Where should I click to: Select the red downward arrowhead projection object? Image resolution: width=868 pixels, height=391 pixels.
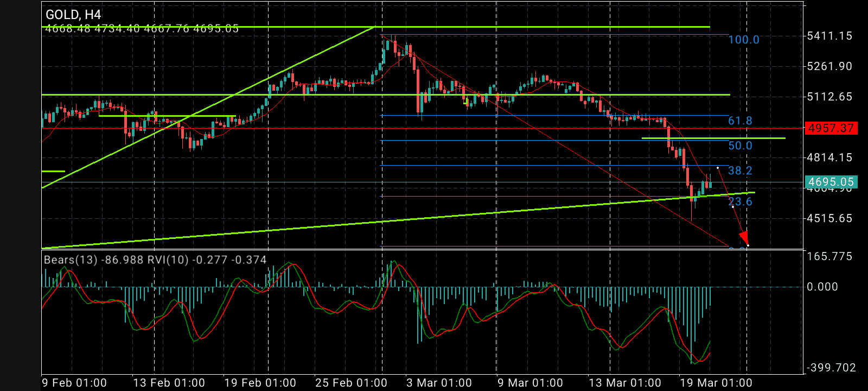click(743, 237)
